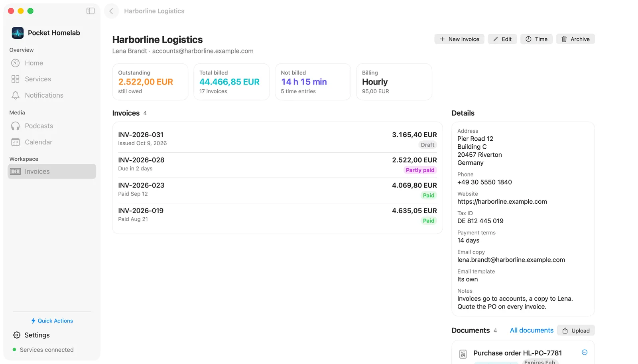Open the Purchase order more-options icon
This screenshot has height=364, width=638.
[x=585, y=352]
